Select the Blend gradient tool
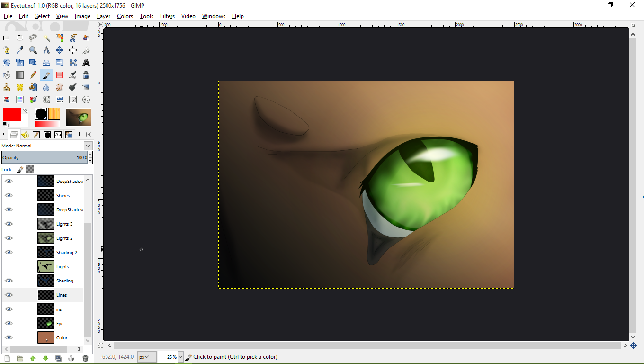This screenshot has height=364, width=644. coord(20,75)
